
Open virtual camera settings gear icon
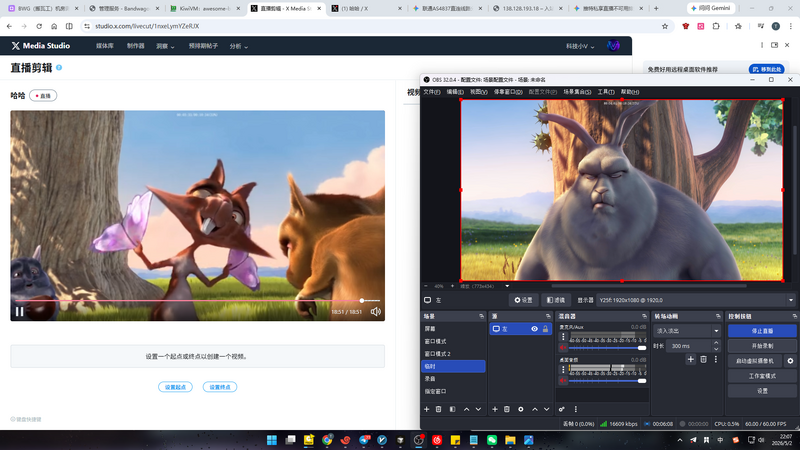pos(790,361)
